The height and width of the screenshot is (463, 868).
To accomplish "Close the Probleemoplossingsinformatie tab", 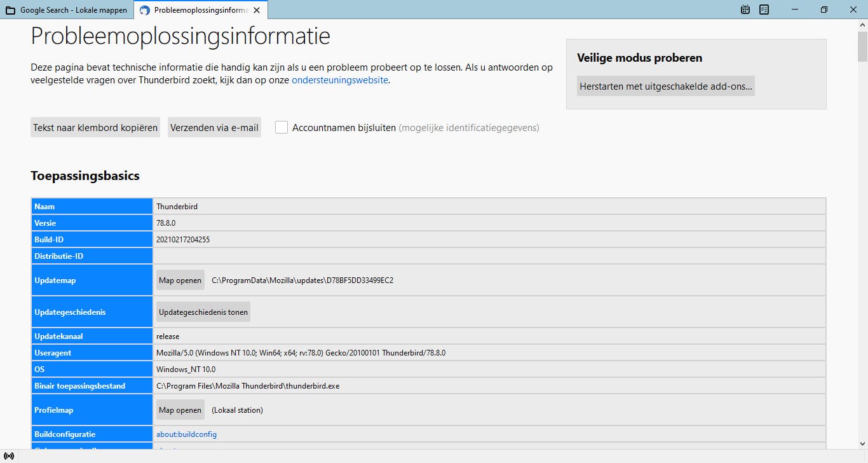I will pyautogui.click(x=256, y=10).
